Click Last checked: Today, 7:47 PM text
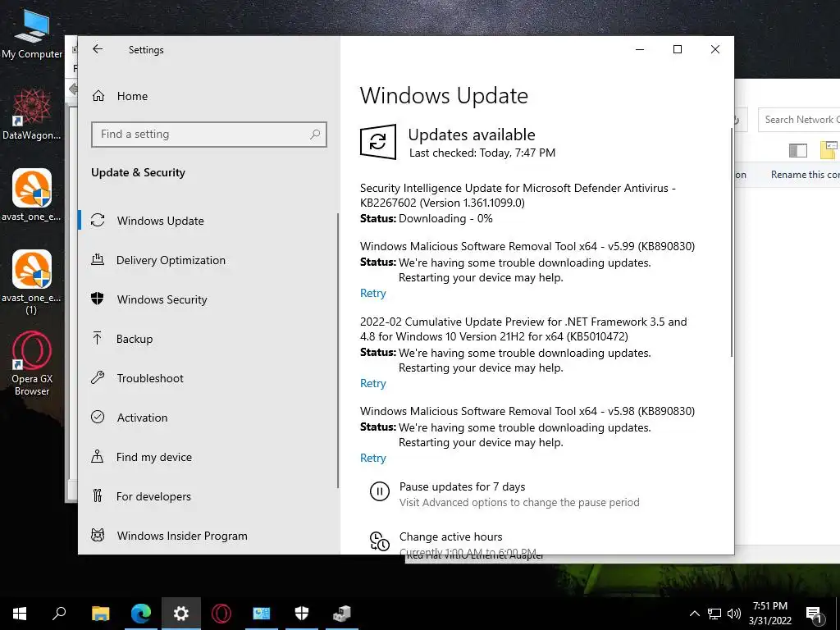840x630 pixels. 482,153
